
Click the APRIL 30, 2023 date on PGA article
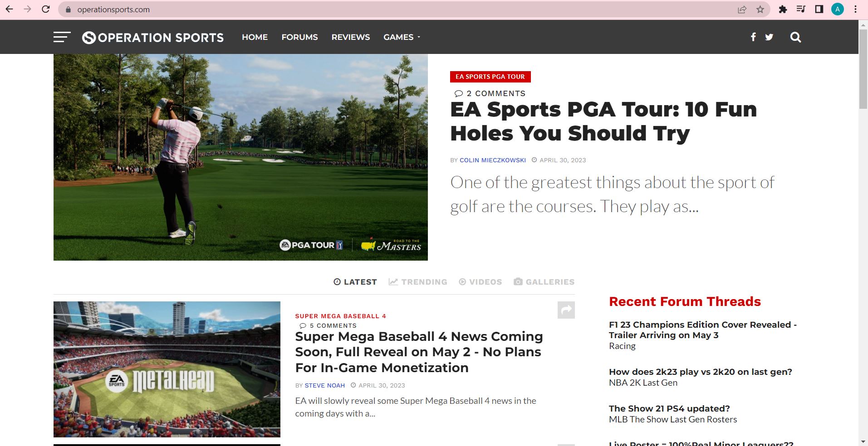(563, 160)
